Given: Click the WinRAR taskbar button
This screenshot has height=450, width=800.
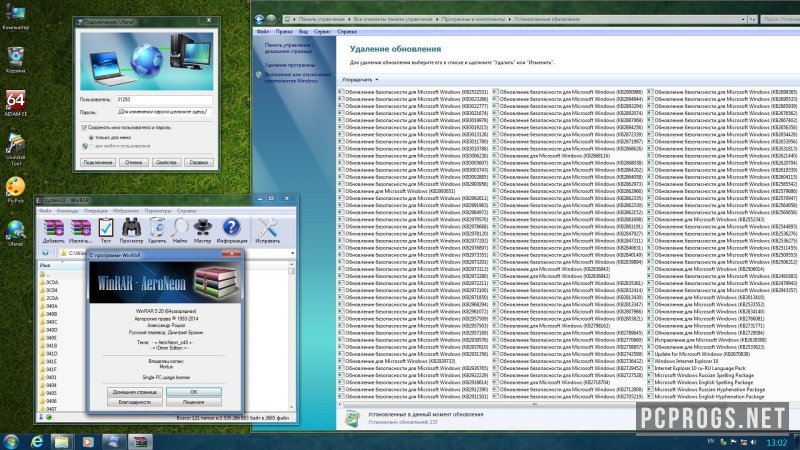Looking at the screenshot, I should 139,441.
